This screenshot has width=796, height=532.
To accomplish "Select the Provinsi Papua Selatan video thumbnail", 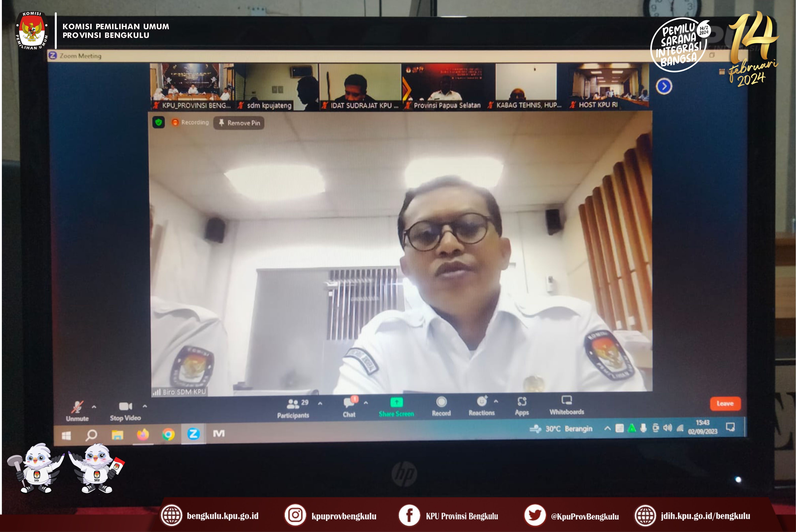I will (x=448, y=86).
